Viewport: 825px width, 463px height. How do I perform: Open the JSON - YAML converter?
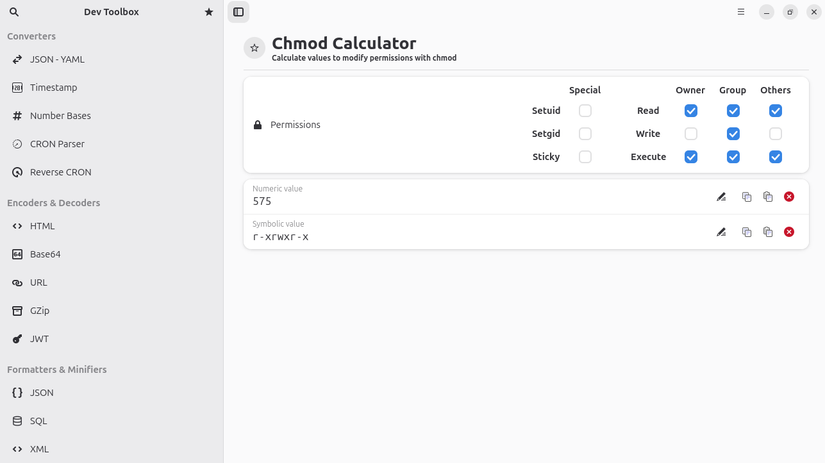click(x=112, y=59)
